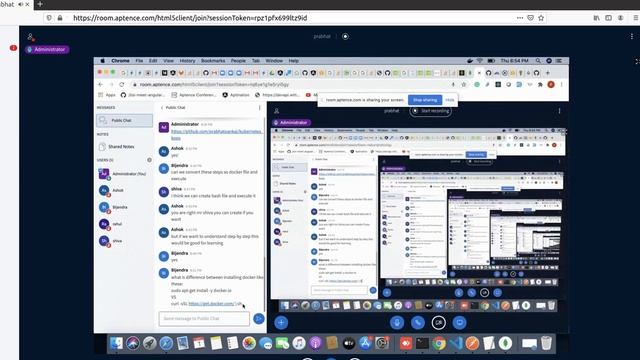Select Public Chat in messages panel
Viewport: 640px width, 360px height.
(124, 120)
